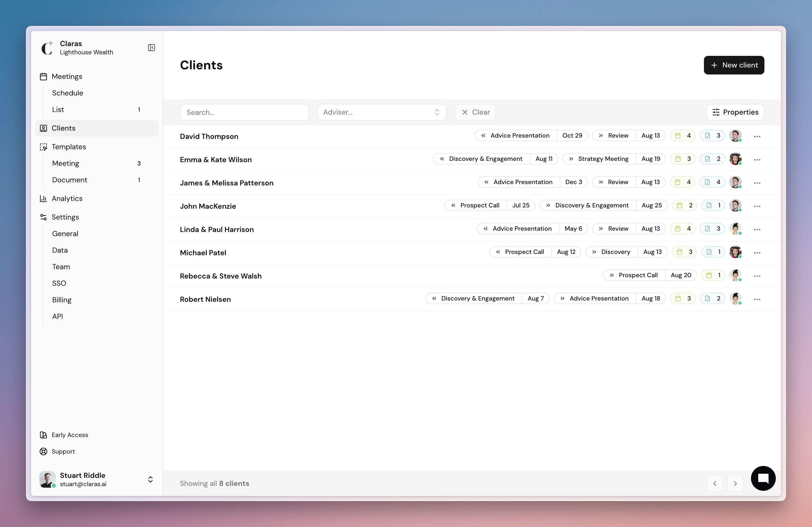Open the Properties options
This screenshot has width=812, height=527.
(x=735, y=112)
